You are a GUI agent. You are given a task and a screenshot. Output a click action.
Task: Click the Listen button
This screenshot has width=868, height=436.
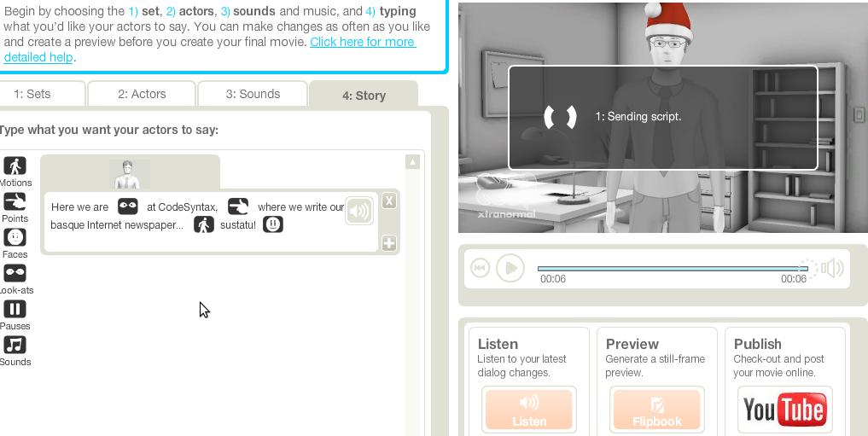529,410
